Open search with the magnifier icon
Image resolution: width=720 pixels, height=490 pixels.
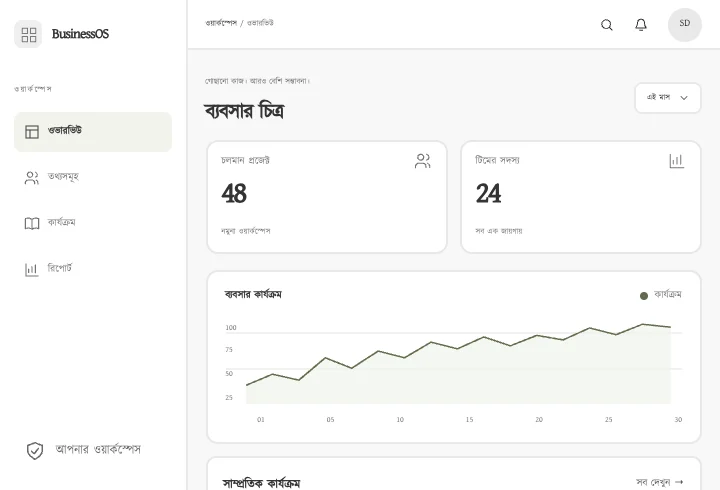click(x=607, y=24)
